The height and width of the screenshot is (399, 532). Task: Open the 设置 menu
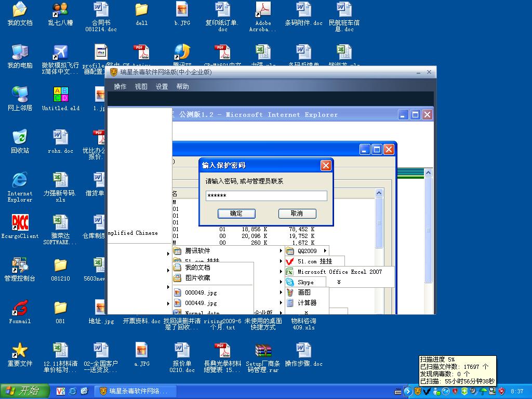tap(162, 87)
